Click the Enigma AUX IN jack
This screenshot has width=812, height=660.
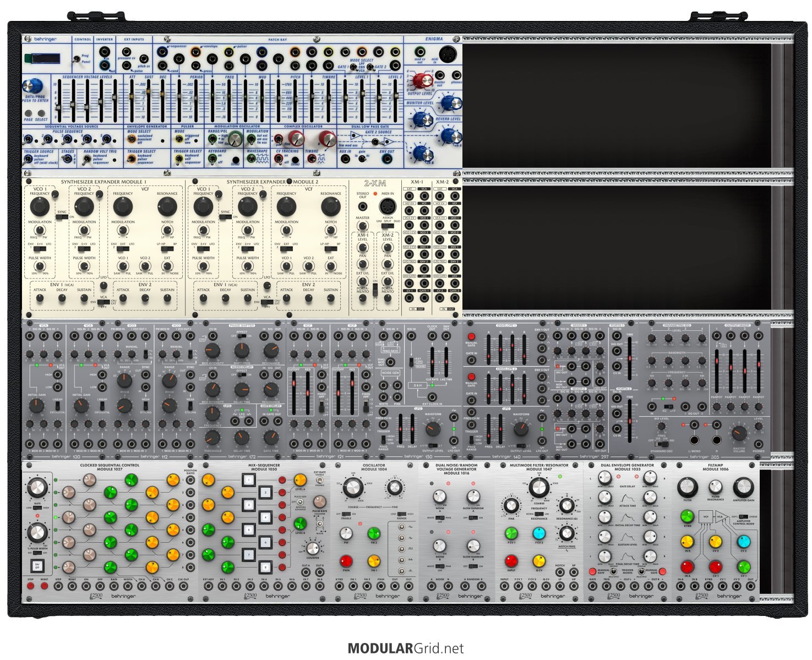[x=345, y=159]
